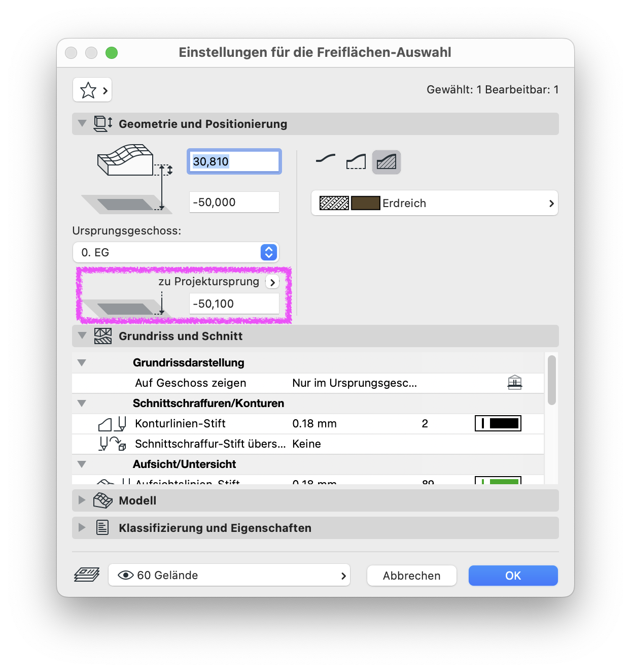
Task: Confirm settings with the OK button
Action: point(513,576)
